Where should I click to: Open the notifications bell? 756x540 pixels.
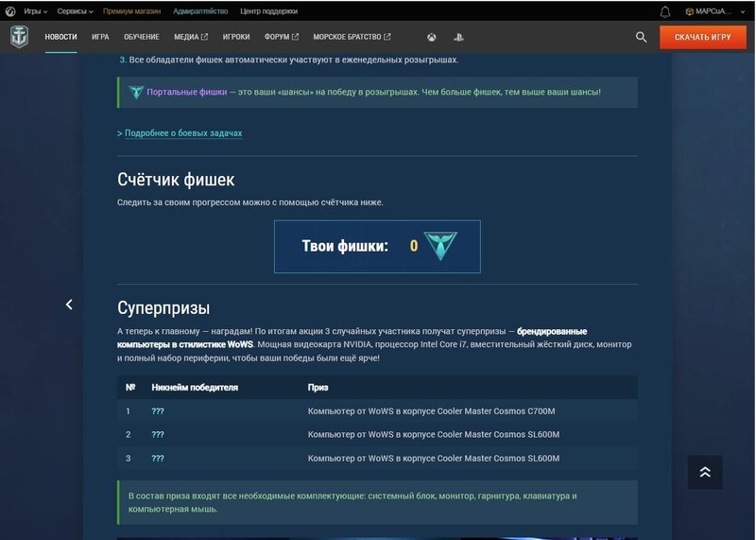[665, 11]
